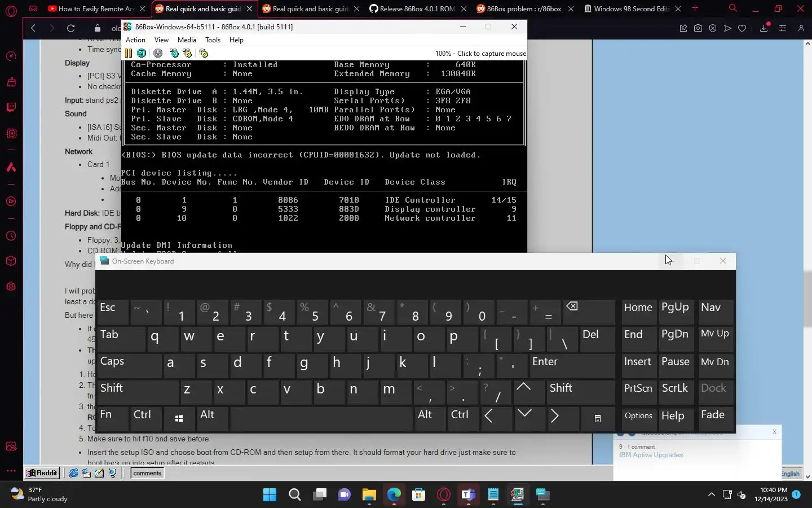
Task: Open Opera sidebar history clock icon
Action: click(11, 236)
